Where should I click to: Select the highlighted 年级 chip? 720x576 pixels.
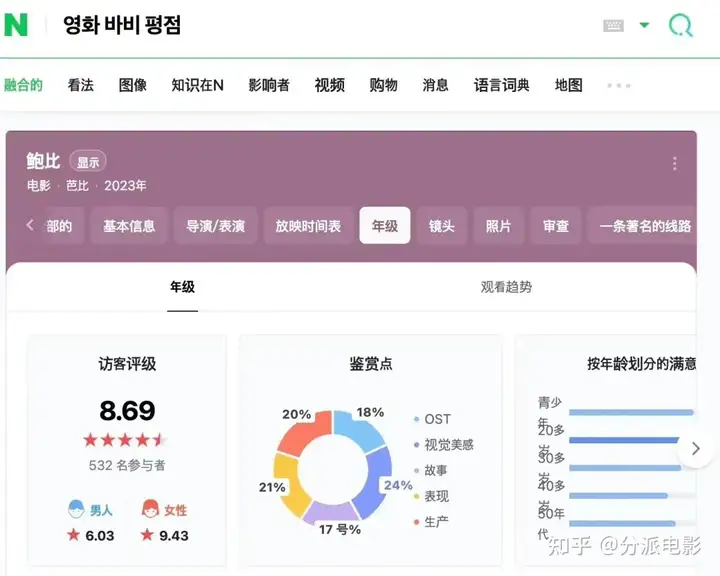click(385, 226)
